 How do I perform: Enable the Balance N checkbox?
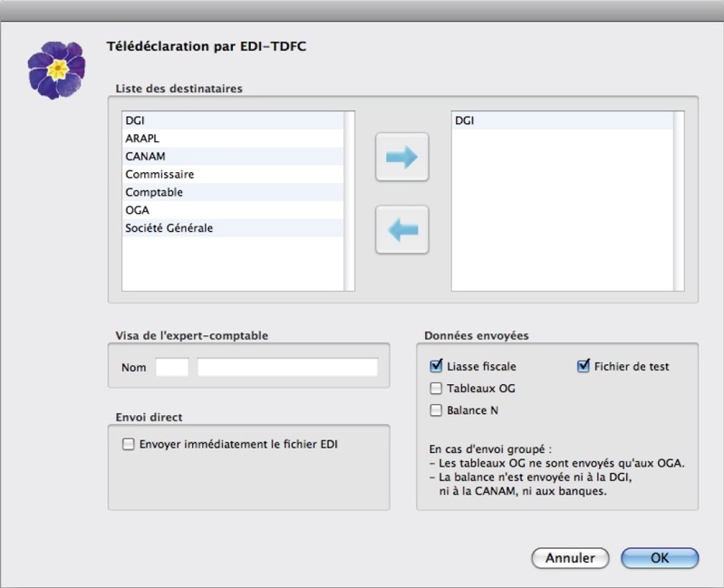click(x=436, y=410)
